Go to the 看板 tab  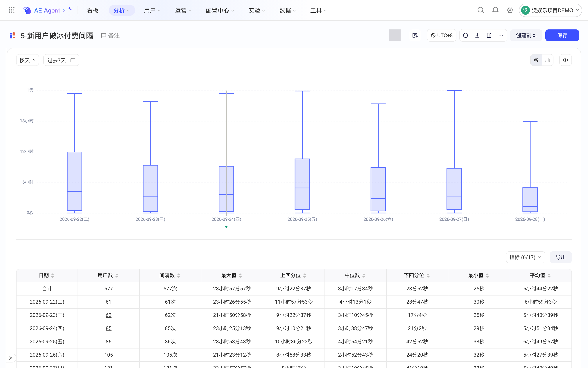(93, 10)
